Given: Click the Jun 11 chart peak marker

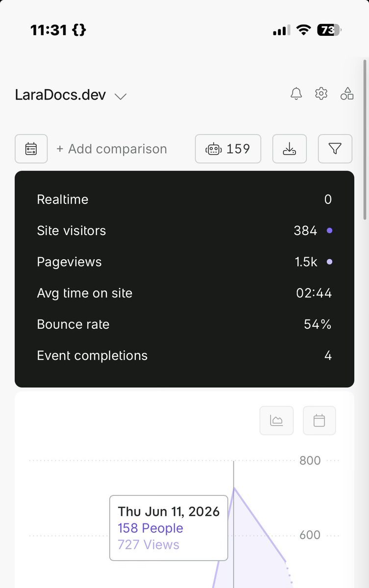Looking at the screenshot, I should point(234,488).
